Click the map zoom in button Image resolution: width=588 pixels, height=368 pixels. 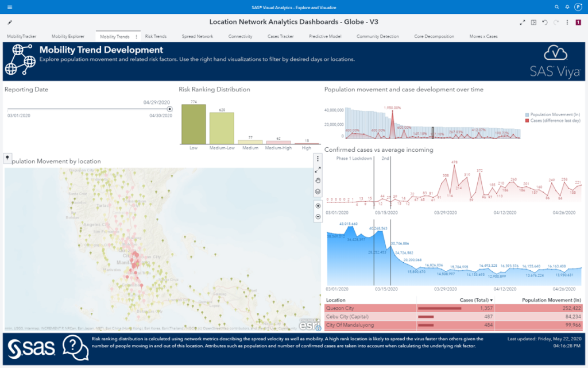pyautogui.click(x=317, y=206)
